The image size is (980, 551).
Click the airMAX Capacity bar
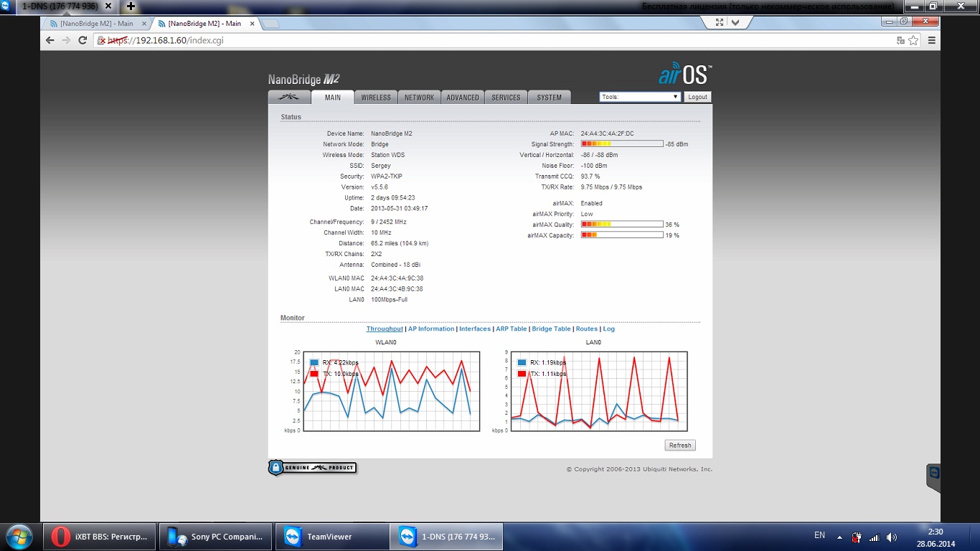click(622, 235)
